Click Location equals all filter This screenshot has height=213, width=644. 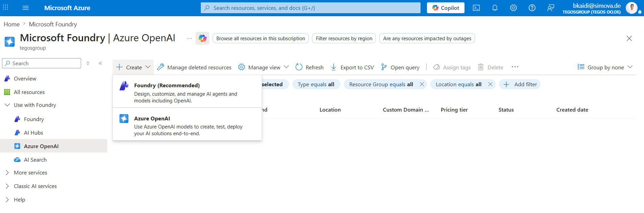[x=458, y=84]
